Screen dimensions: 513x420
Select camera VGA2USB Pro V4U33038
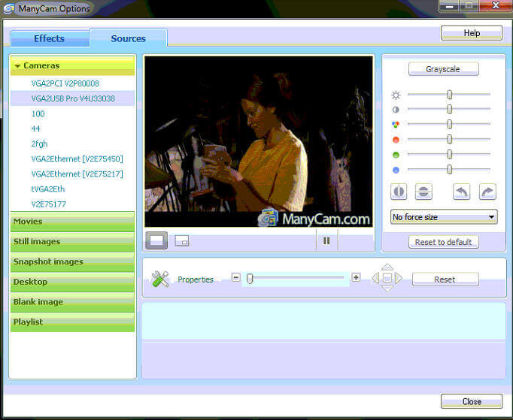pyautogui.click(x=72, y=98)
